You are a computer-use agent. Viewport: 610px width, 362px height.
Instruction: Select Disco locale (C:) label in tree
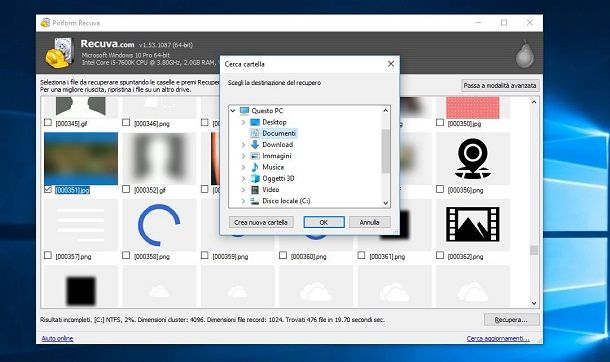pyautogui.click(x=286, y=201)
